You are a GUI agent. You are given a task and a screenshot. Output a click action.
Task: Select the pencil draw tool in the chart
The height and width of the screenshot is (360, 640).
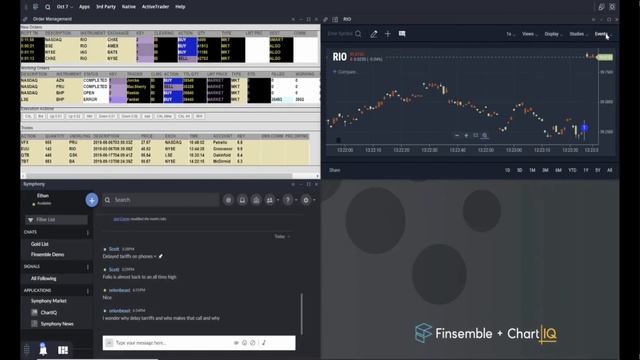(374, 34)
